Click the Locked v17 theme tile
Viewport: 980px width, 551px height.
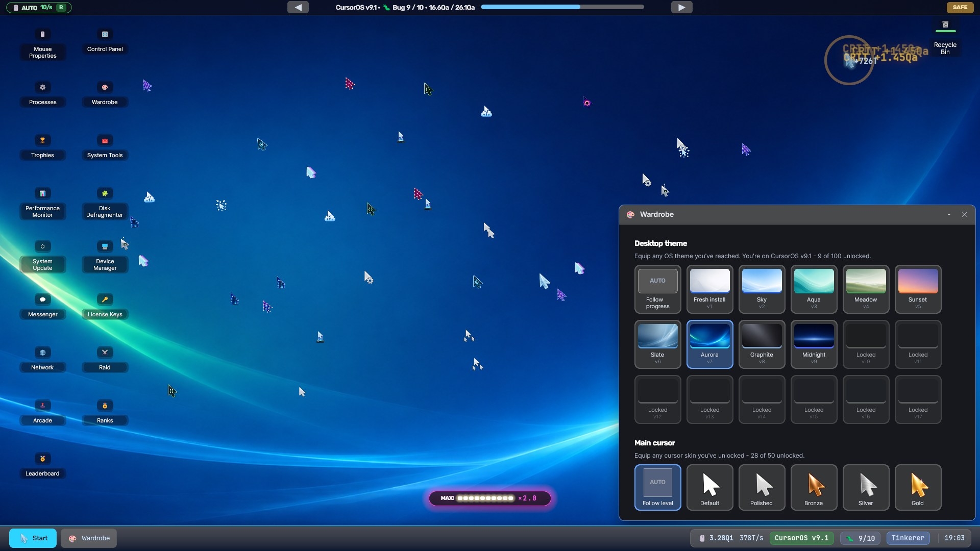918,399
